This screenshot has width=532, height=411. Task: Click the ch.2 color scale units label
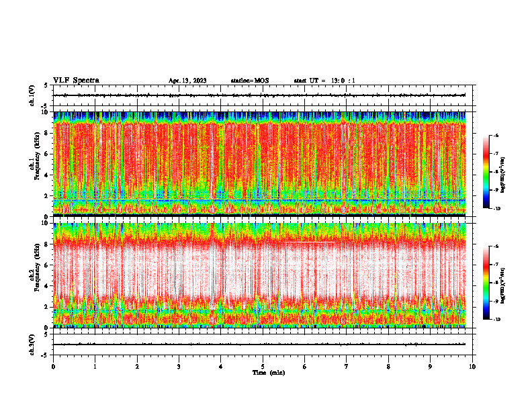pyautogui.click(x=503, y=285)
